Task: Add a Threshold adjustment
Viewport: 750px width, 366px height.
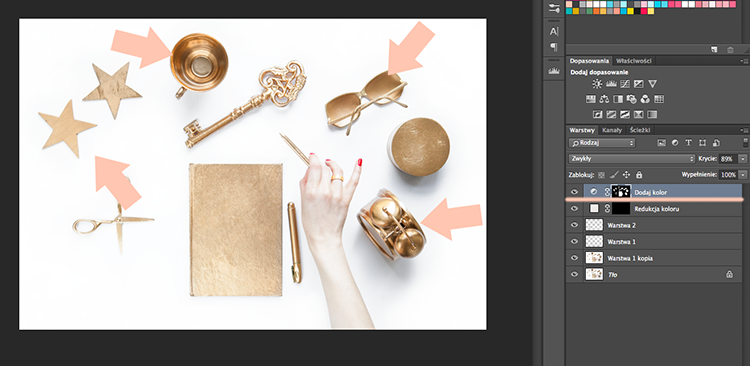Action: click(625, 114)
